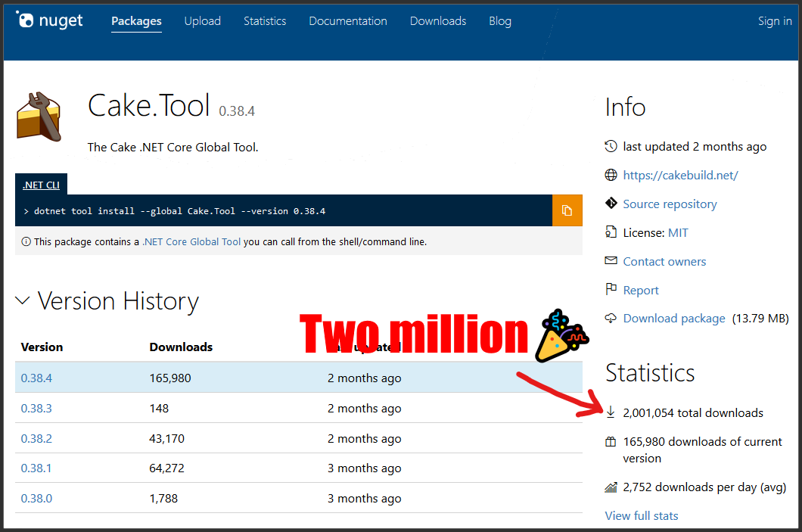This screenshot has height=532, width=802.
Task: Click the install command text box
Action: tap(284, 210)
